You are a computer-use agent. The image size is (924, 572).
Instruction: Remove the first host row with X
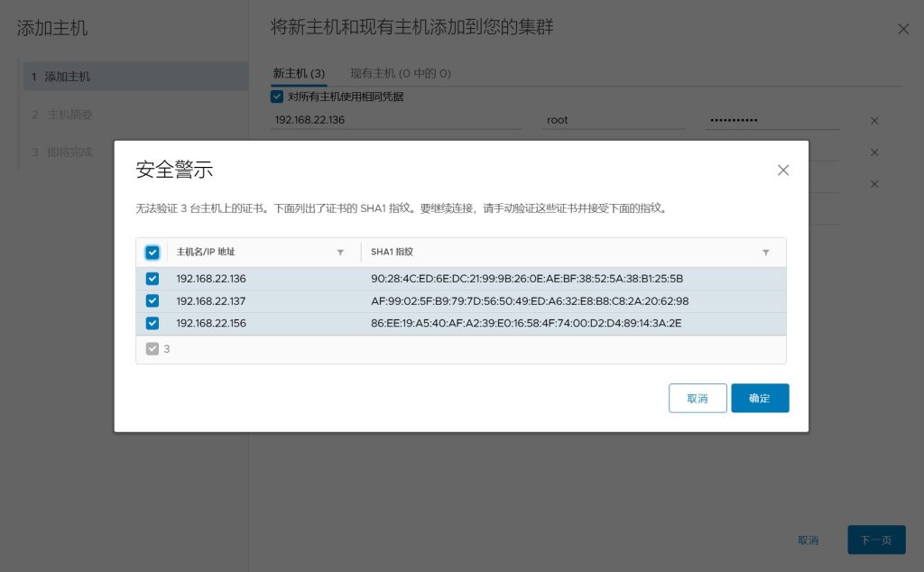click(874, 121)
